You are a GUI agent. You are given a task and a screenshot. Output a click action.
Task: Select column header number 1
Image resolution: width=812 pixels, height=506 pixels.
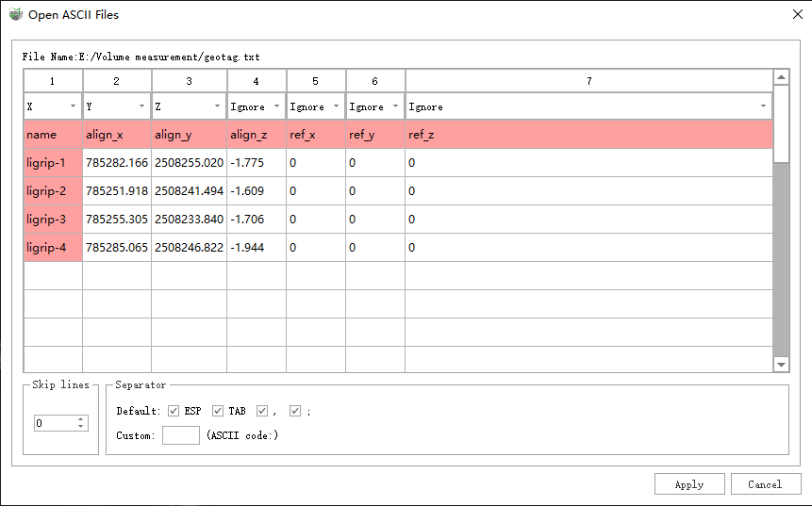click(53, 81)
